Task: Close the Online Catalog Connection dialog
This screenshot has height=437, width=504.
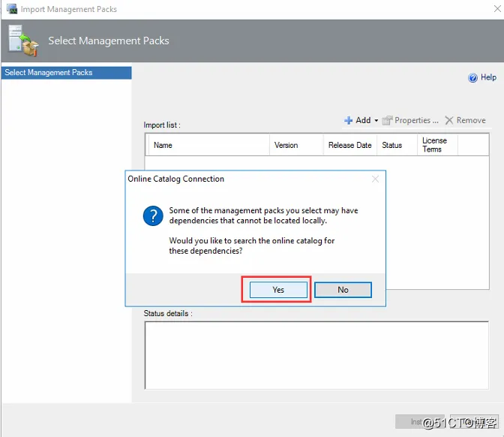Action: tap(375, 179)
